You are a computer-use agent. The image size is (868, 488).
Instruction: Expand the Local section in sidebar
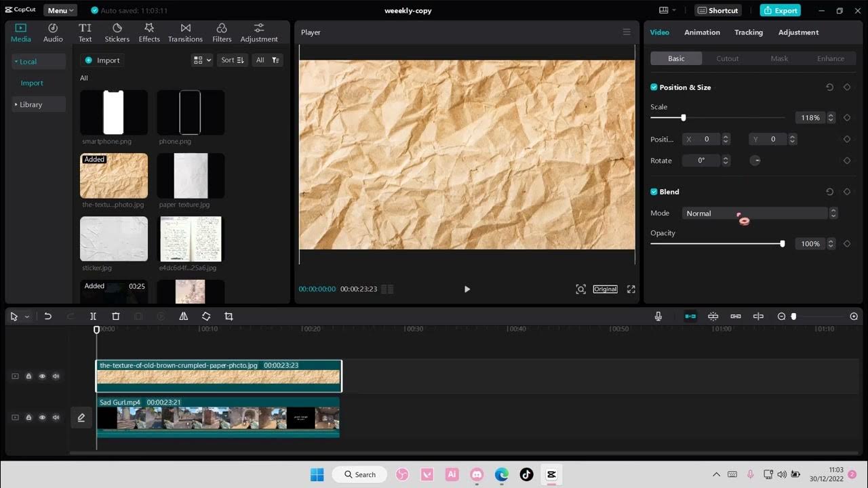coord(39,62)
